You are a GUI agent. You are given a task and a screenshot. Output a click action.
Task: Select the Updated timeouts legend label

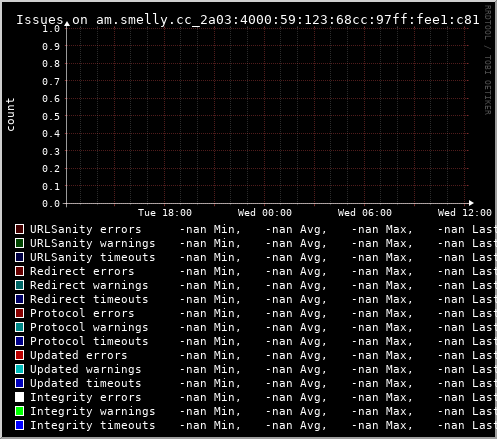tap(86, 383)
